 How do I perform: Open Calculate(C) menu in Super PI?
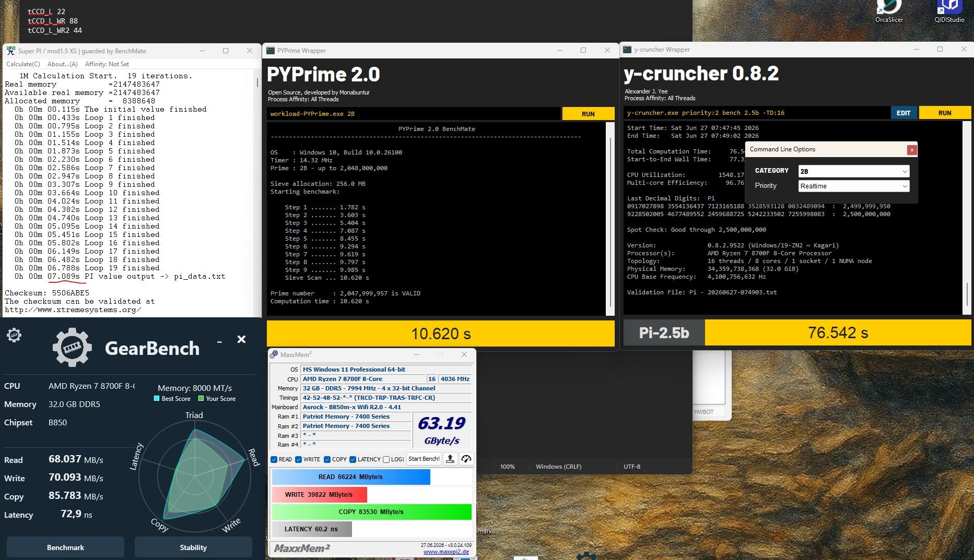(x=23, y=64)
